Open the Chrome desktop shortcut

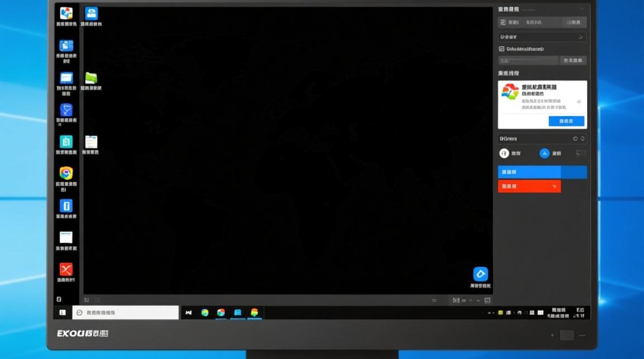(x=66, y=173)
